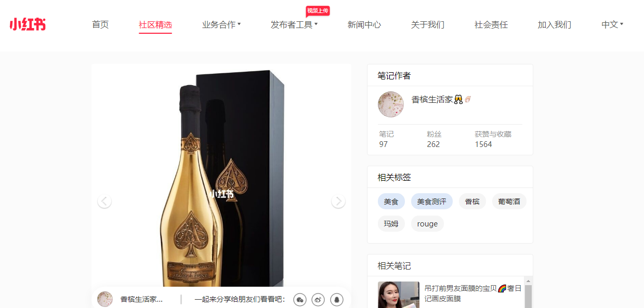This screenshot has width=644, height=308.
Task: Share the note via Weibo icon
Action: click(318, 300)
